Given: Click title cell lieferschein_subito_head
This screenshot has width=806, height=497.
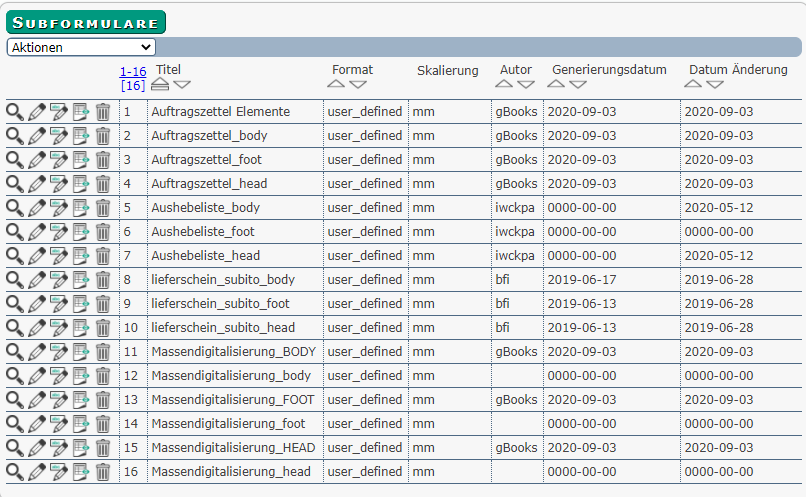Looking at the screenshot, I should click(223, 328).
